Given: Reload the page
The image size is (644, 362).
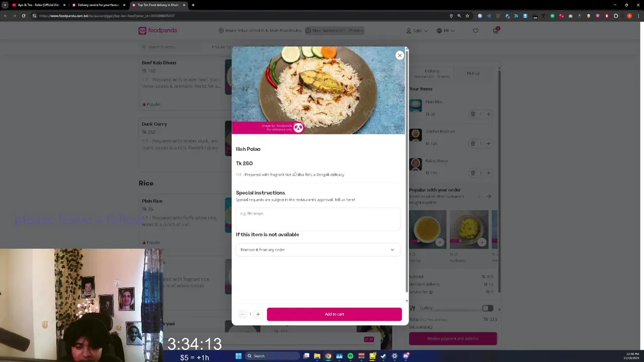Looking at the screenshot, I should pyautogui.click(x=24, y=16).
